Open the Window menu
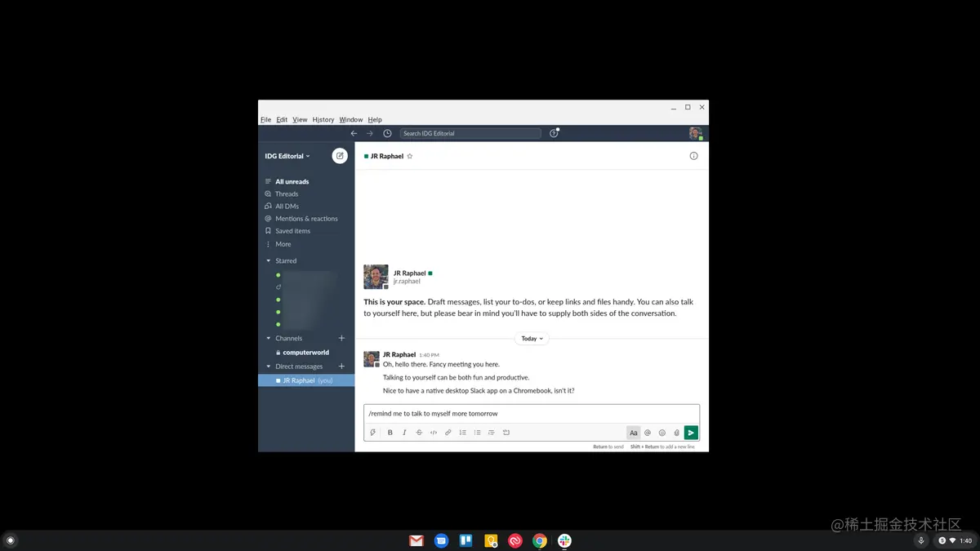The height and width of the screenshot is (551, 980). point(351,119)
